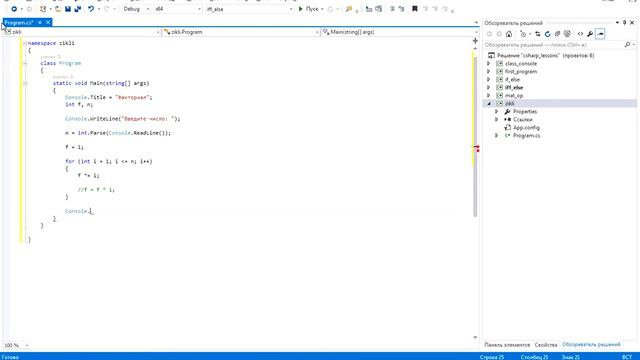Expand the Ссылки references node
The image size is (640, 360).
point(496,120)
